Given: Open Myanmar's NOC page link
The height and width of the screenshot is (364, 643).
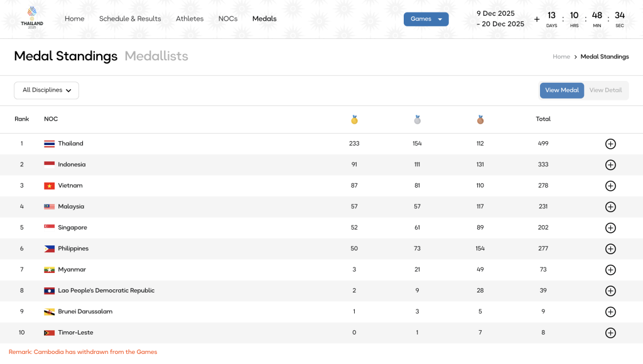Looking at the screenshot, I should [x=72, y=270].
